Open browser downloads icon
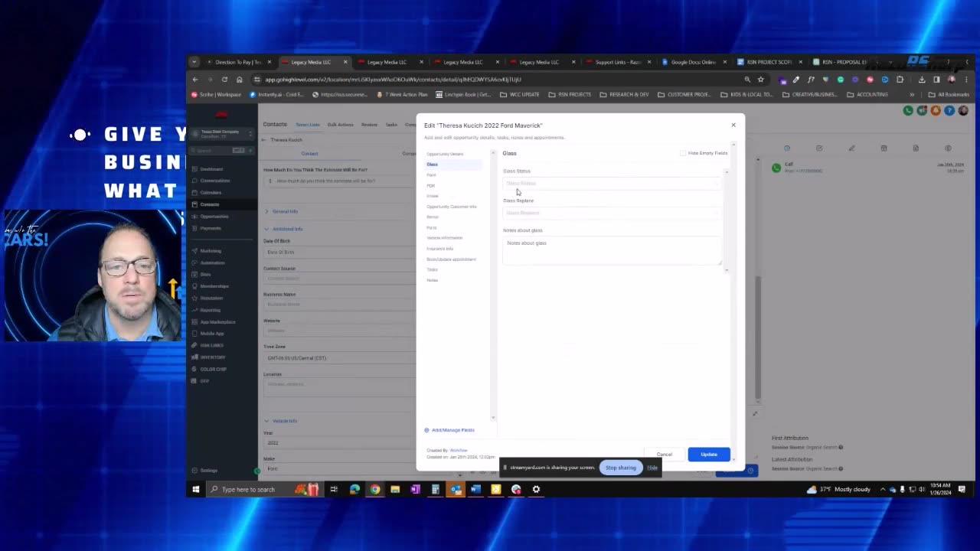 click(x=922, y=80)
